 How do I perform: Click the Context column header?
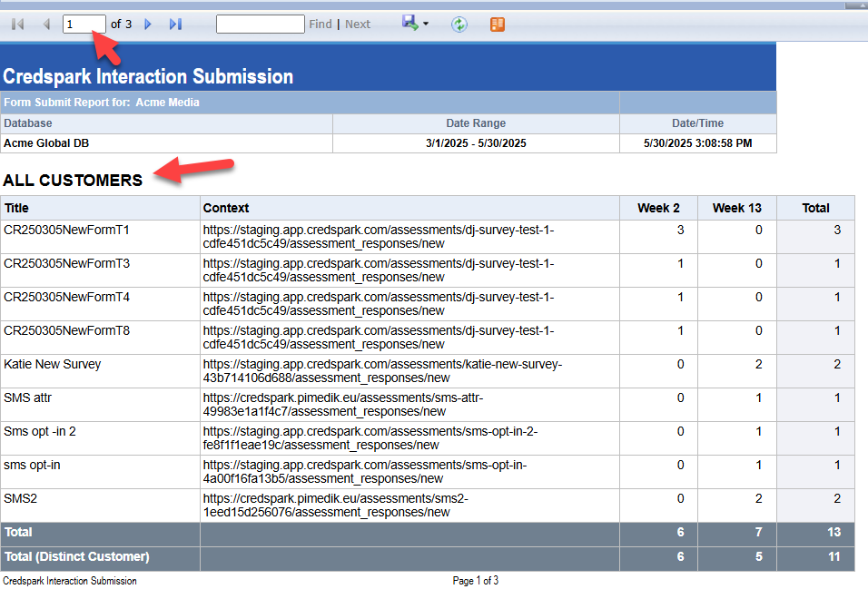226,208
